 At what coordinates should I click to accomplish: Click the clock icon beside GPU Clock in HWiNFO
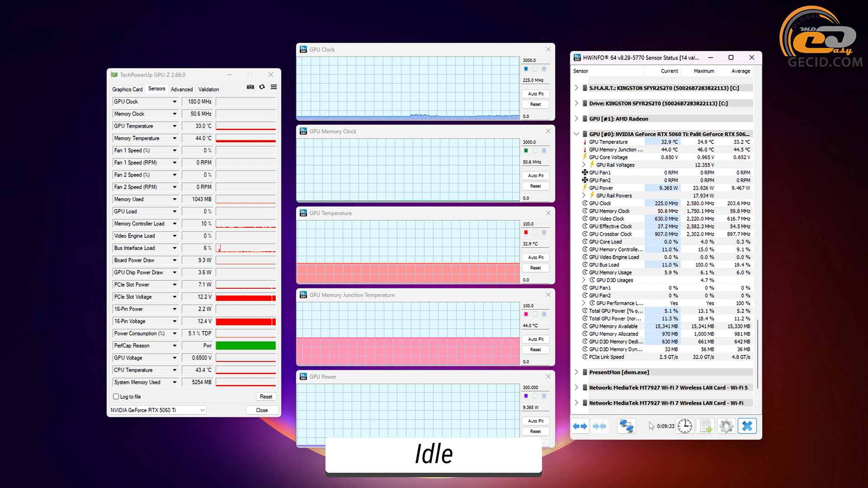(x=585, y=203)
